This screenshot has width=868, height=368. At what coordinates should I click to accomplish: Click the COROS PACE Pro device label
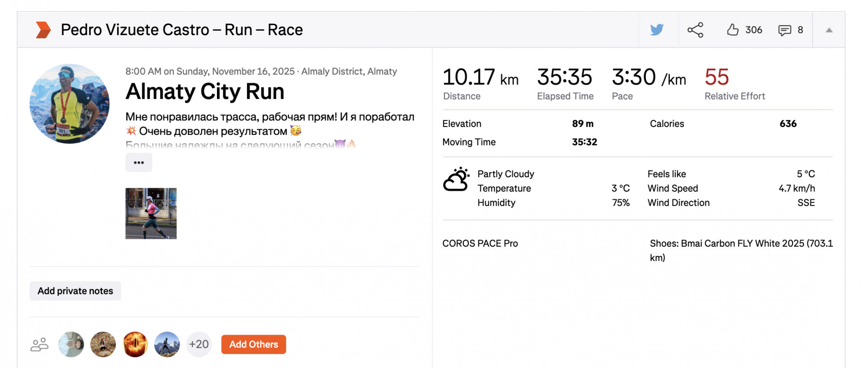(480, 244)
